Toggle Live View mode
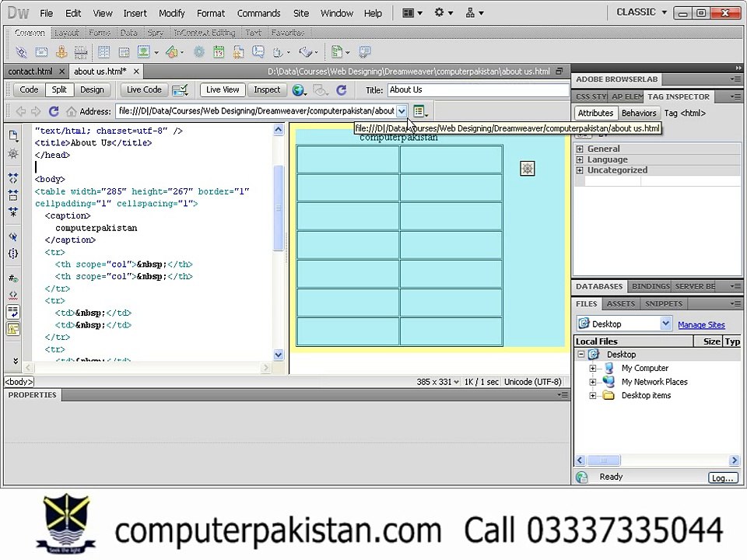 click(223, 89)
